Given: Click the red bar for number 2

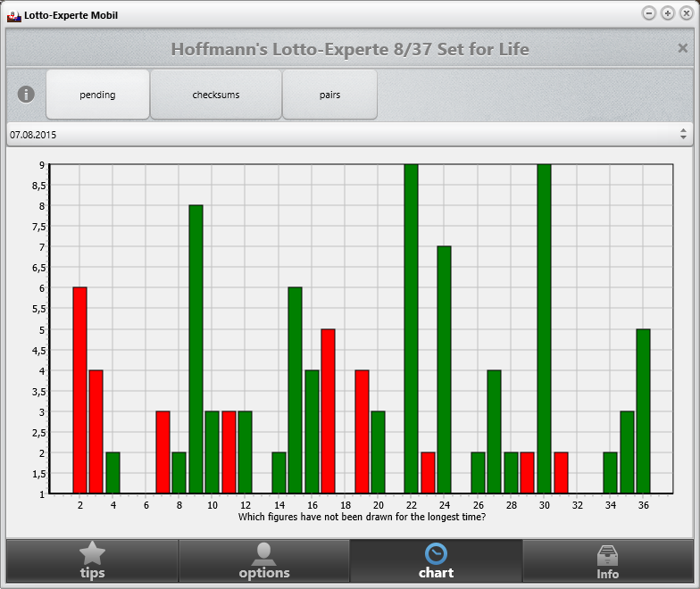Looking at the screenshot, I should click(x=80, y=391).
